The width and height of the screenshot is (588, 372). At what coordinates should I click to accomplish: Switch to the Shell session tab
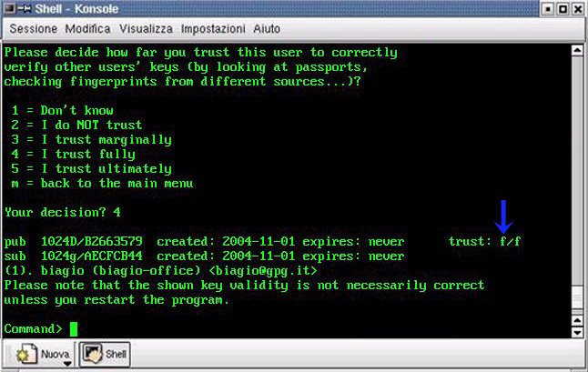106,352
